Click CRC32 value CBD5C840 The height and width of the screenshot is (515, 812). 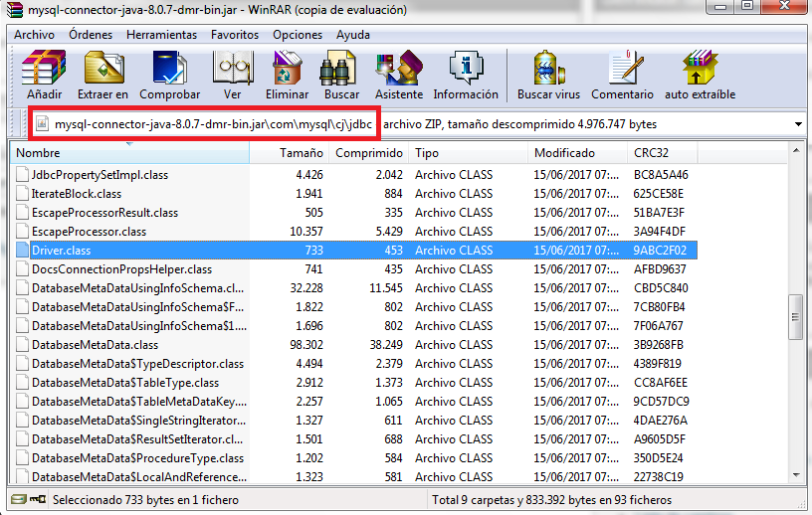[661, 288]
